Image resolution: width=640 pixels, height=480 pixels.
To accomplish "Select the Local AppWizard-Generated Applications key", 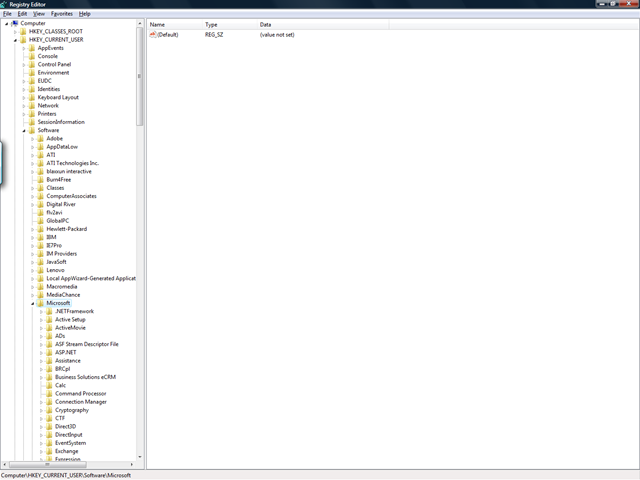I will coord(91,278).
